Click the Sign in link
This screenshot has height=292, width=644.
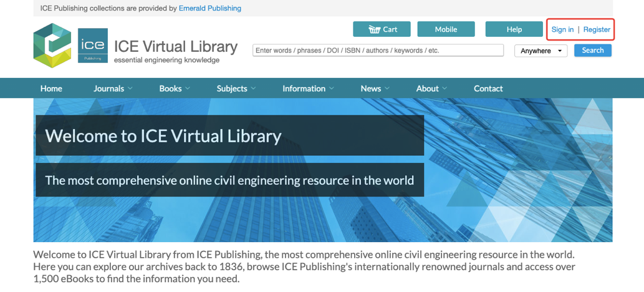(562, 29)
